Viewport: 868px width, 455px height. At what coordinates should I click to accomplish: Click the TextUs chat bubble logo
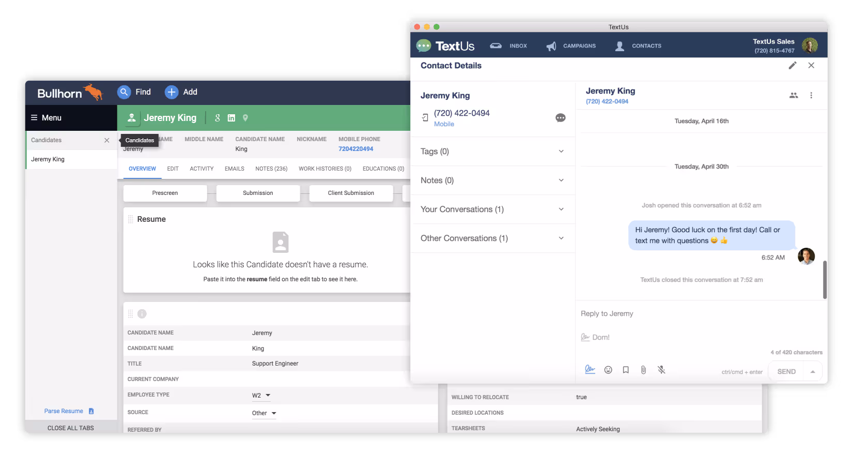[424, 45]
